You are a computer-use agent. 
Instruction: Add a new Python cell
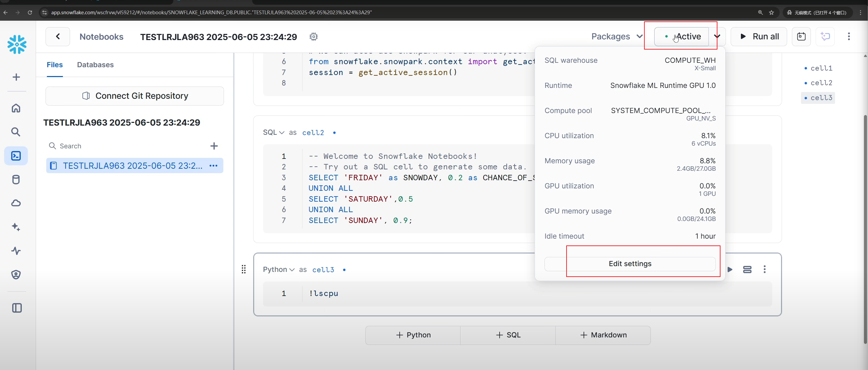(x=413, y=335)
